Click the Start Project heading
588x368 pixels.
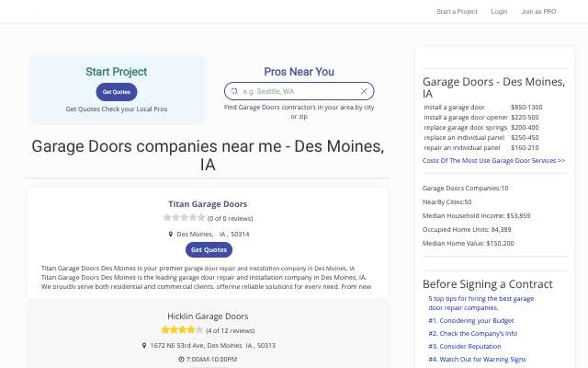click(x=117, y=72)
